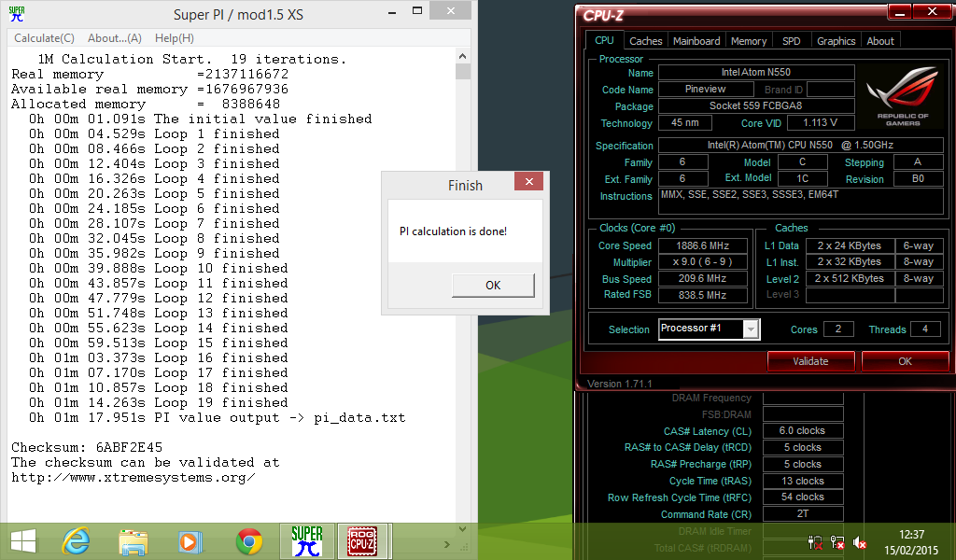
Task: Click the Package field Socket 559 FCBGA8
Action: click(756, 105)
